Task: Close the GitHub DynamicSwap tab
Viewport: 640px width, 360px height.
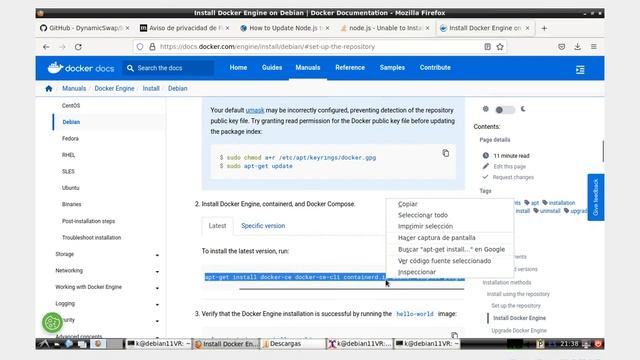Action: 127,28
